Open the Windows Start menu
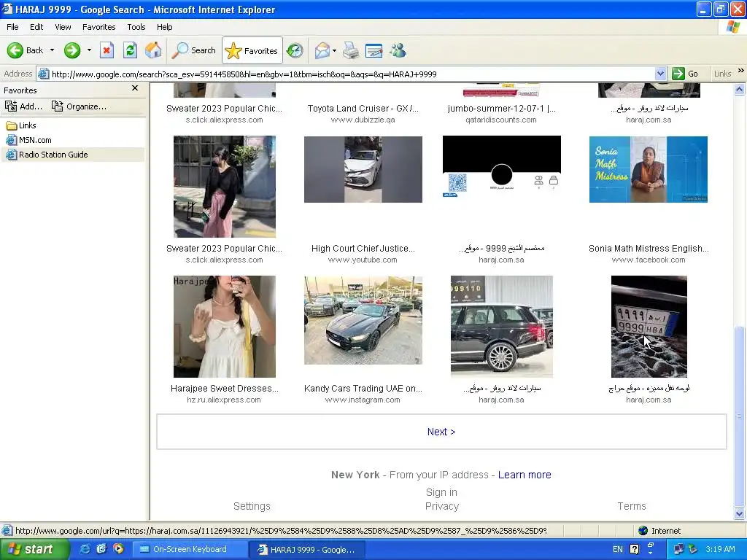 pos(34,549)
